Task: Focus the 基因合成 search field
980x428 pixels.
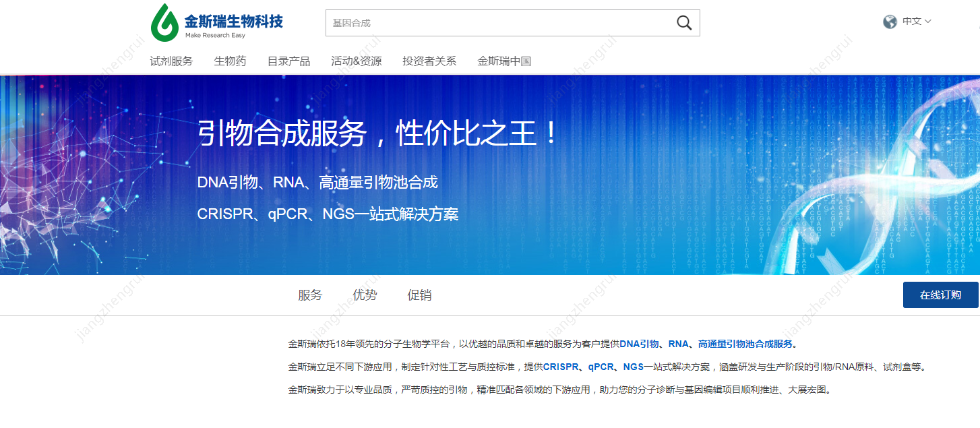Action: pos(512,23)
